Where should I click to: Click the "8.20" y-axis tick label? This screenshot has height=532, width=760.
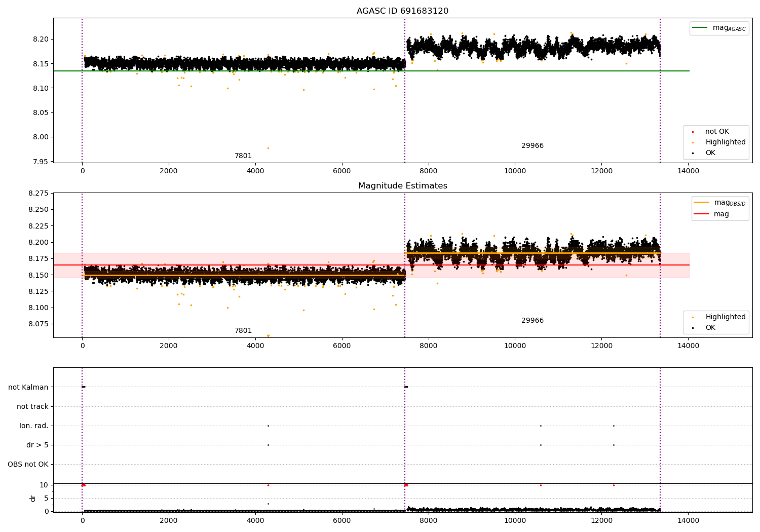click(41, 40)
